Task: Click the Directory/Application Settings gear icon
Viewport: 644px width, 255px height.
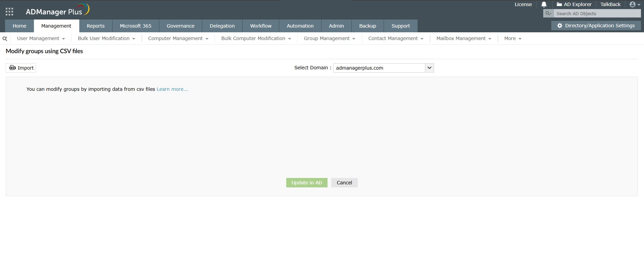Action: (x=560, y=26)
